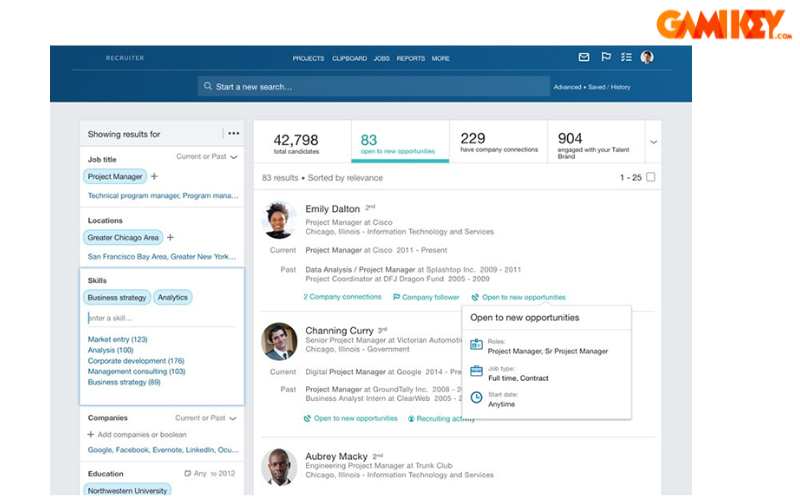Image resolution: width=800 pixels, height=500 pixels.
Task: Open the More menu
Action: point(441,58)
